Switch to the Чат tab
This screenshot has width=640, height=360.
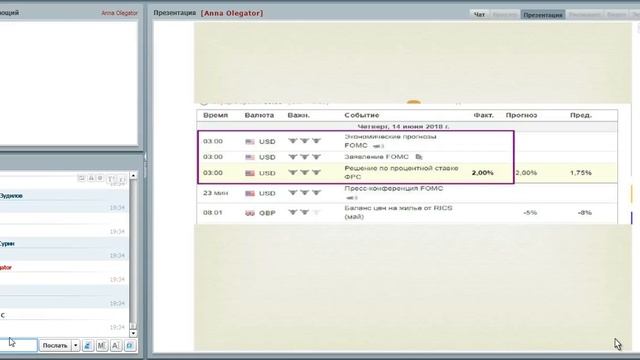tap(479, 14)
